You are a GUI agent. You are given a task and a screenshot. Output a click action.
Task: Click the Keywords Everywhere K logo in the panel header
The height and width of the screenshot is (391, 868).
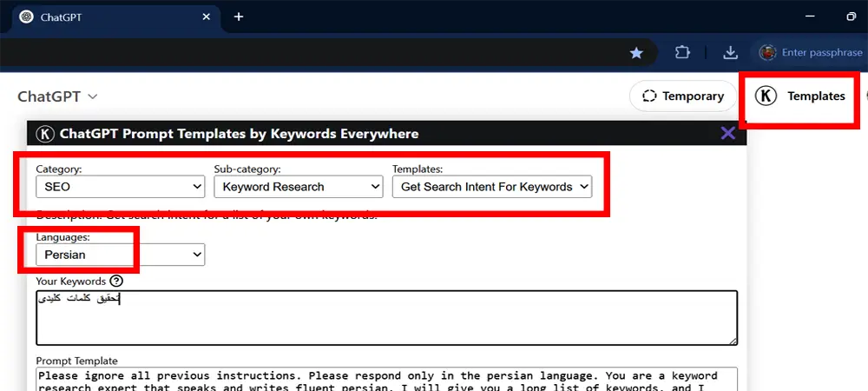click(45, 134)
